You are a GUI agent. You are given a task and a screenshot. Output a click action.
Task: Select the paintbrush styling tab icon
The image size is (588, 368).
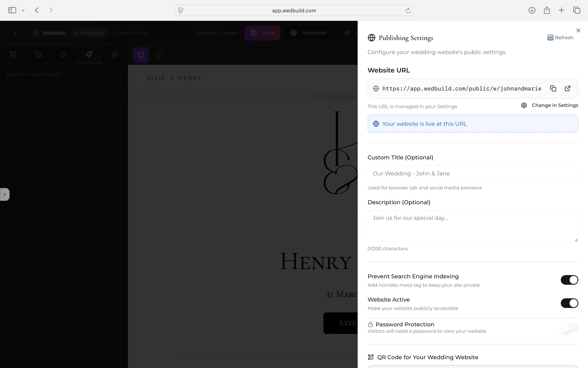[89, 54]
